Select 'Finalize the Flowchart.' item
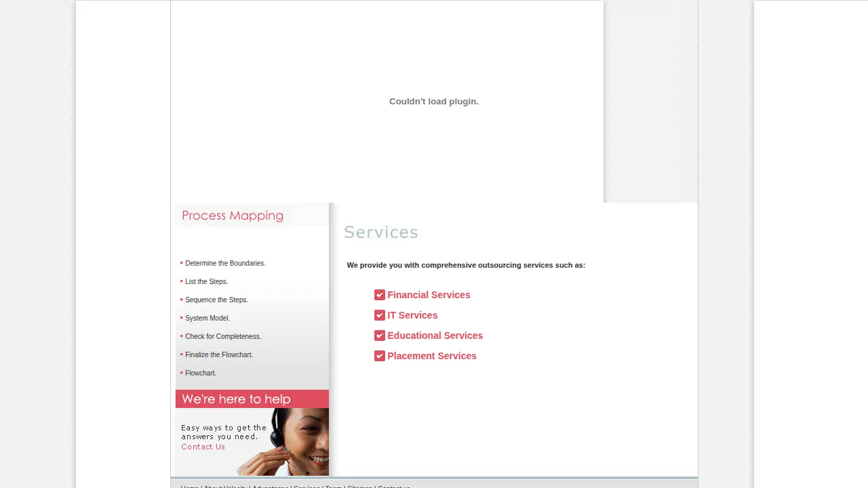 (219, 354)
